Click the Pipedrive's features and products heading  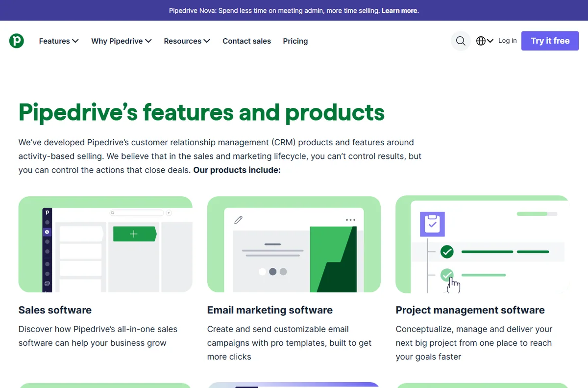(201, 112)
